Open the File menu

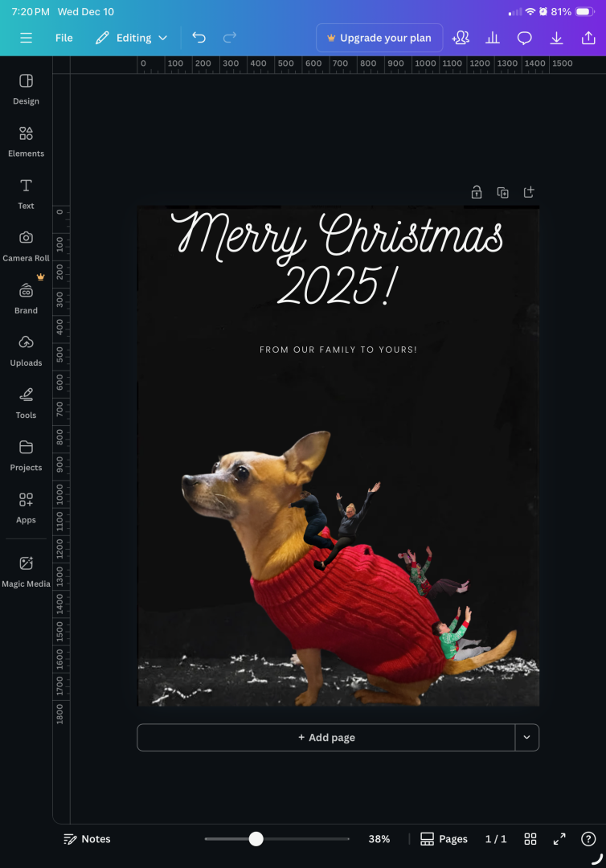click(x=64, y=38)
